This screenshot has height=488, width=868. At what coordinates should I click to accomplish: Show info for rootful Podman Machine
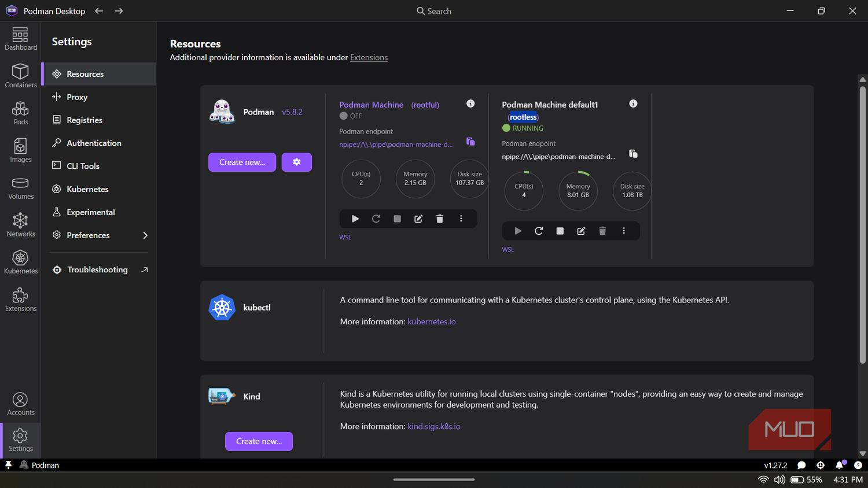click(470, 103)
